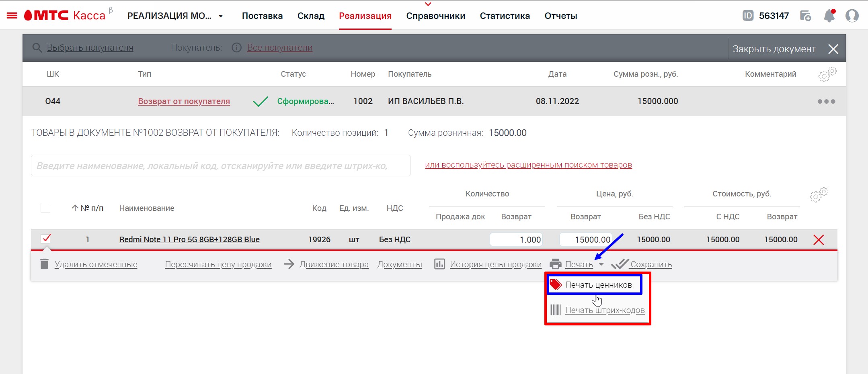Image resolution: width=868 pixels, height=374 pixels.
Task: Expand the РЕАЛИЗАЦИЯ МО... store dropdown
Action: (221, 16)
